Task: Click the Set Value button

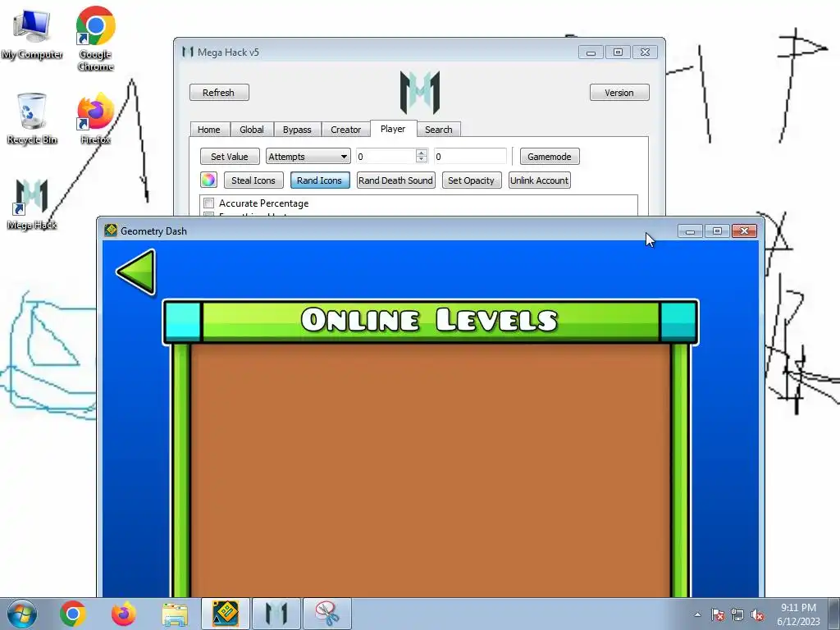Action: tap(230, 157)
